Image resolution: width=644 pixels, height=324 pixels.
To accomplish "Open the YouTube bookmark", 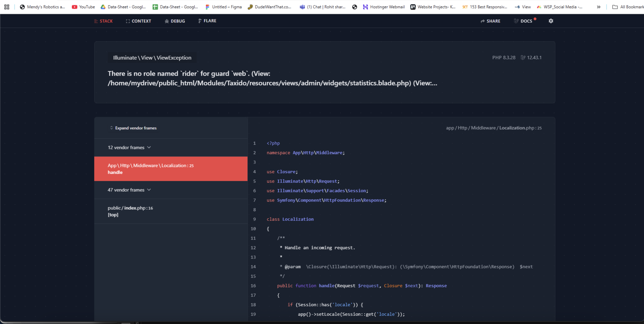I will tap(83, 7).
